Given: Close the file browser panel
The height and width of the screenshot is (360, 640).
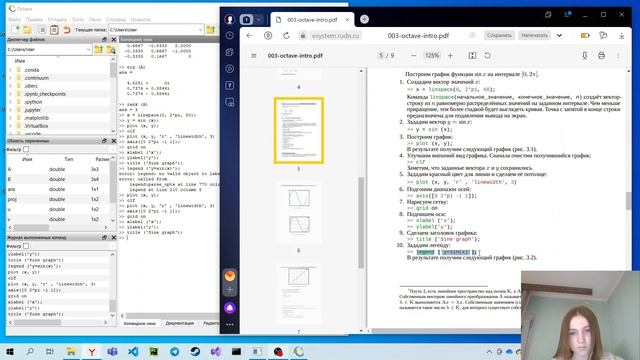Looking at the screenshot, I should [x=114, y=39].
